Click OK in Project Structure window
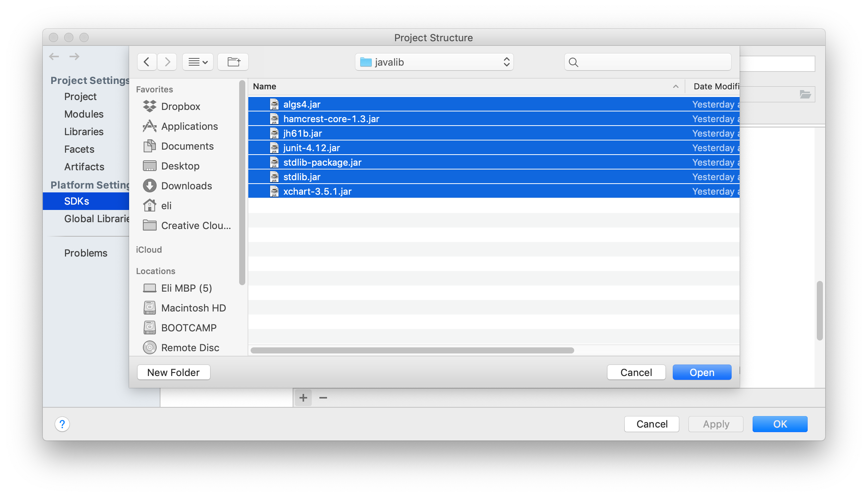The height and width of the screenshot is (497, 868). (780, 424)
